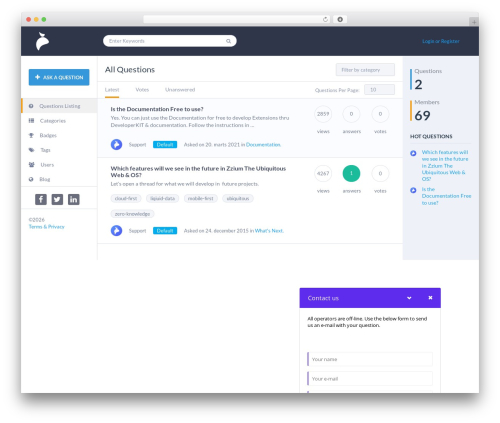Click the Support avatar on the Documentation question
This screenshot has width=500, height=423.
(116, 144)
